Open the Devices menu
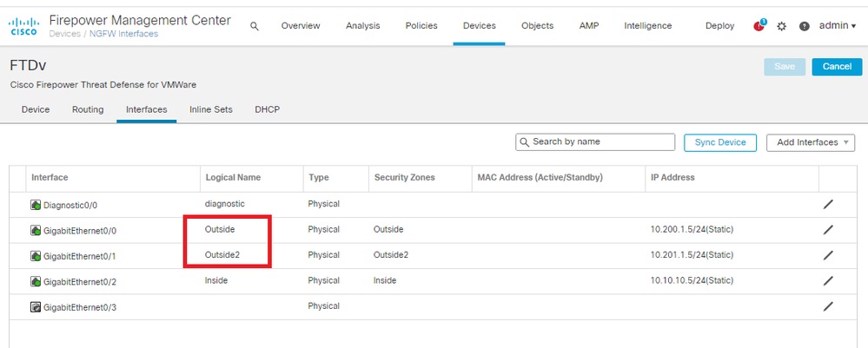The image size is (868, 348). (480, 26)
